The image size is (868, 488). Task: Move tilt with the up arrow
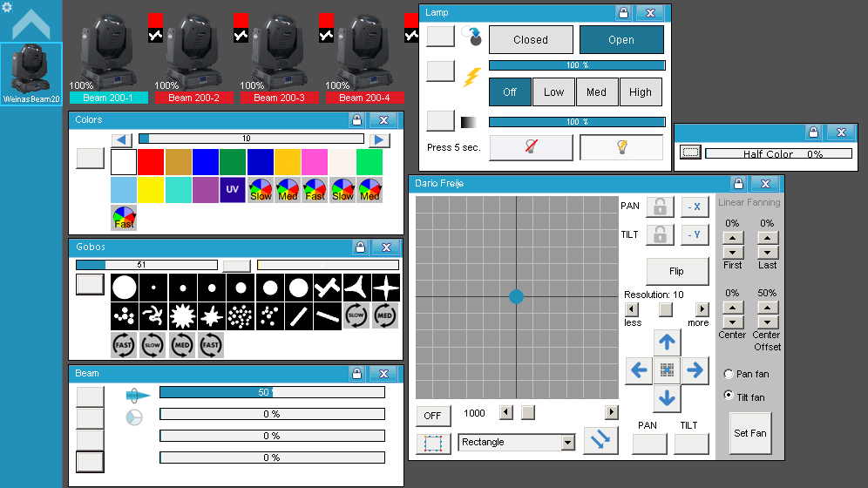point(667,342)
